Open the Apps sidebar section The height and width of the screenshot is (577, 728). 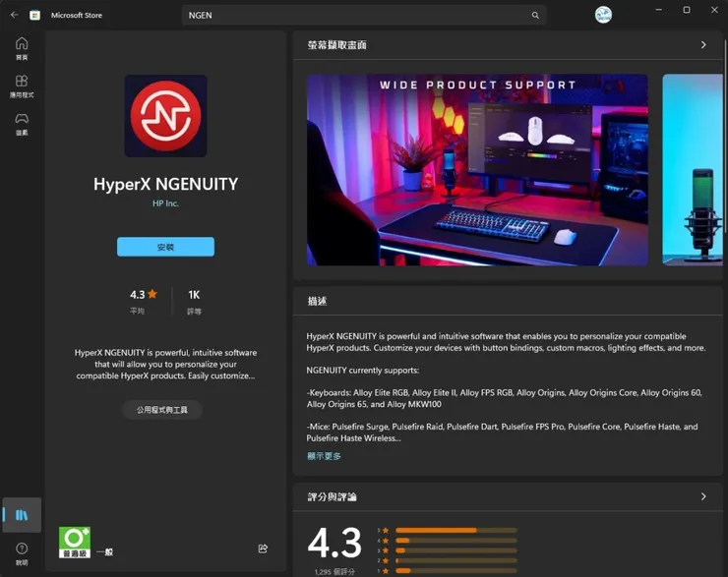[22, 87]
